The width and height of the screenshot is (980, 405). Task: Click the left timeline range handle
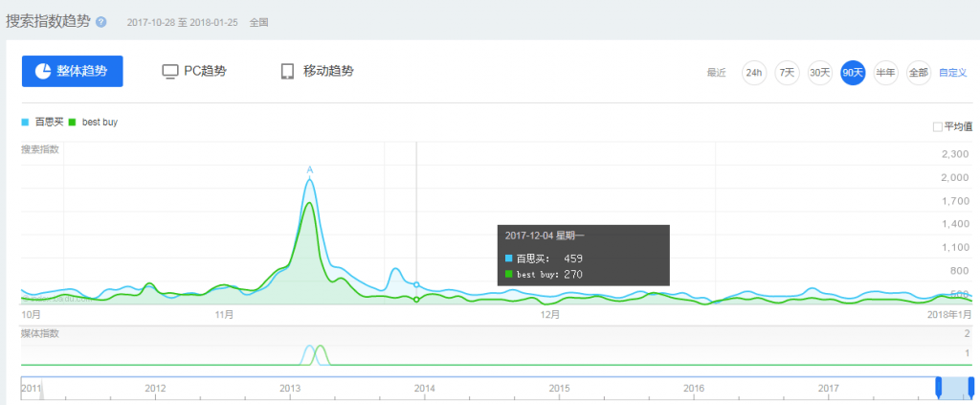[x=938, y=387]
